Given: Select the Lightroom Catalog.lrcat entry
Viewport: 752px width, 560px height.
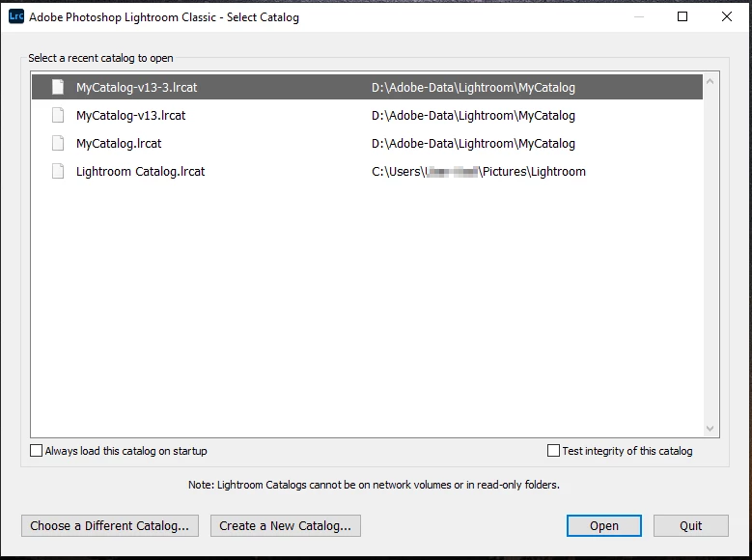Looking at the screenshot, I should [x=367, y=171].
